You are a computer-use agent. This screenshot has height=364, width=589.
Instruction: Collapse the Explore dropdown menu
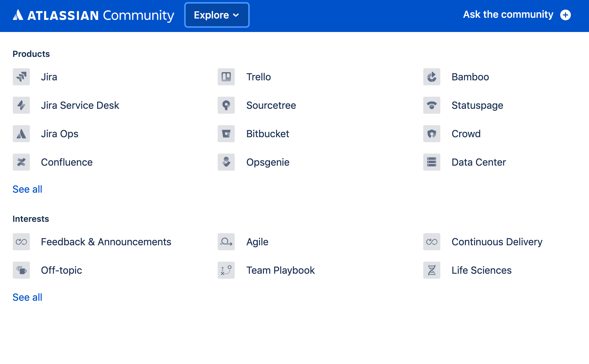pyautogui.click(x=217, y=15)
